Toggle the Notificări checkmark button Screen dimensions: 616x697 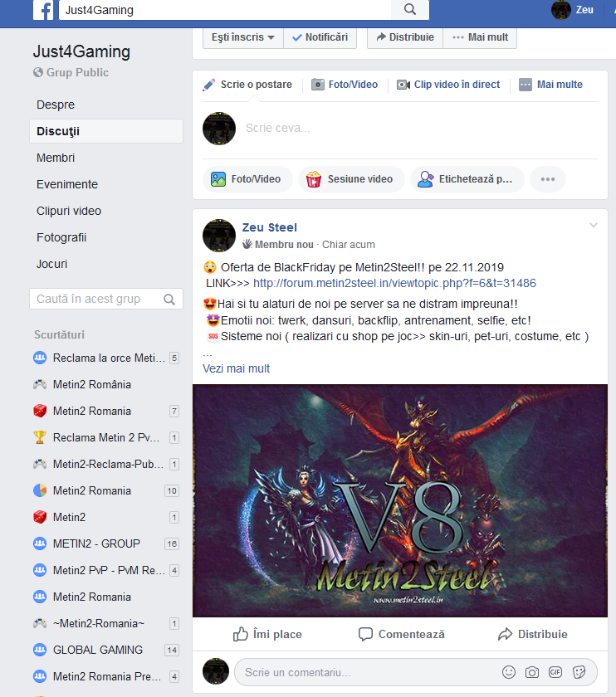tap(320, 37)
